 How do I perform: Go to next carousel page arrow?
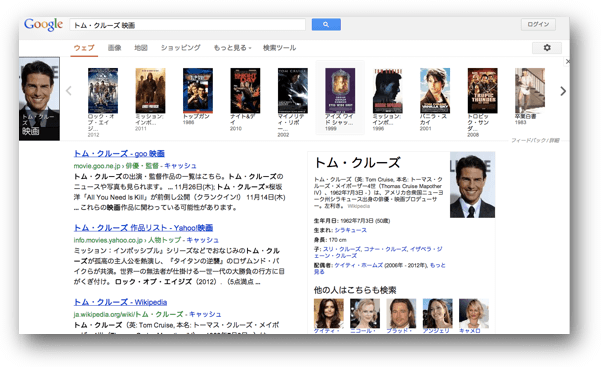click(563, 91)
